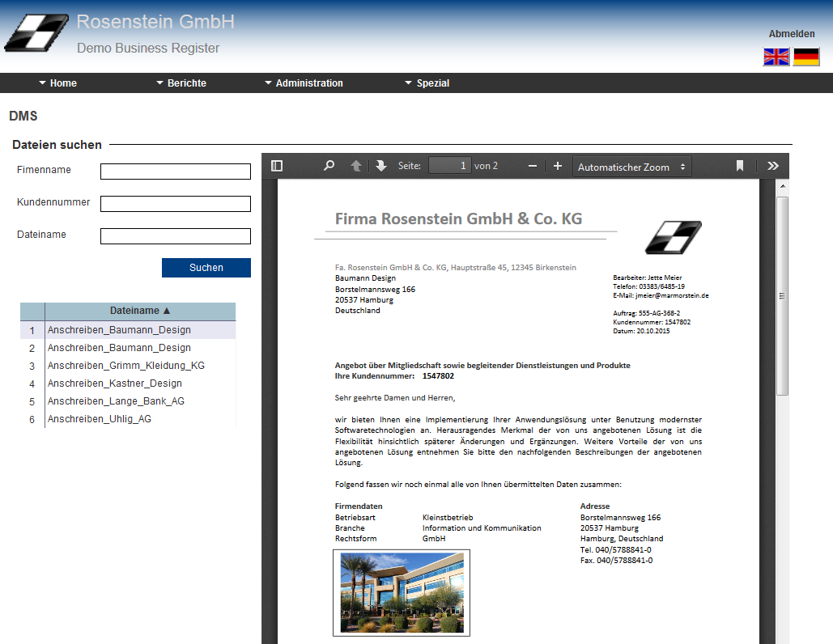Switch language with the British flag
833x644 pixels.
pos(776,57)
